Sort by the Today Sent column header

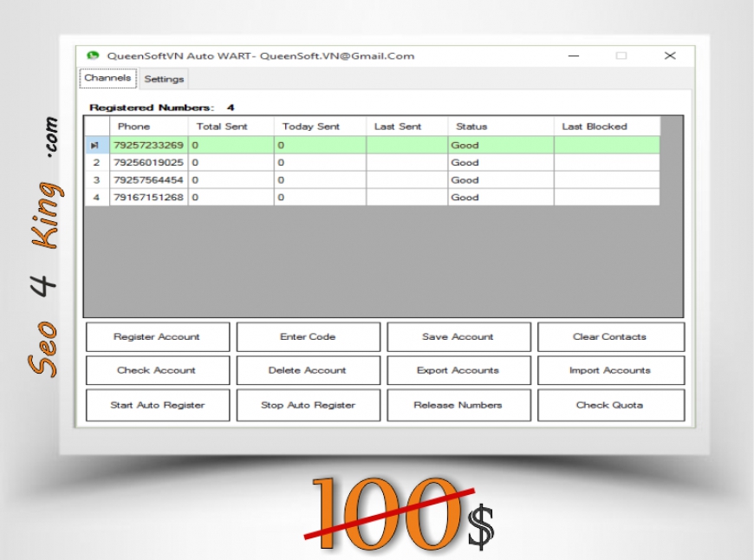(x=321, y=127)
